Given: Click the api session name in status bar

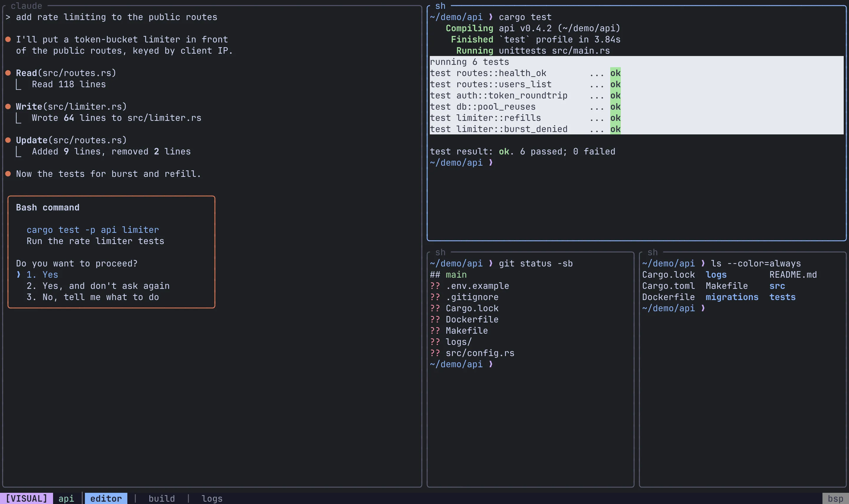Looking at the screenshot, I should click(x=66, y=499).
